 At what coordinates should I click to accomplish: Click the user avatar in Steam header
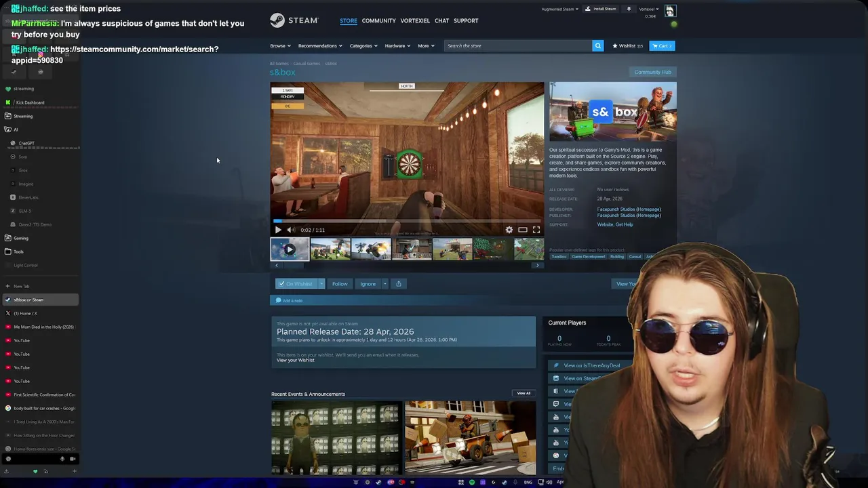(x=670, y=11)
